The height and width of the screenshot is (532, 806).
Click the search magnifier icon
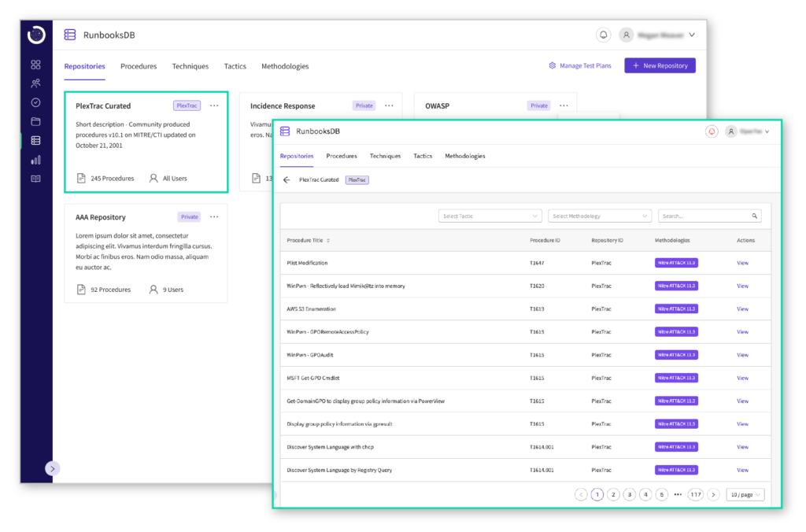click(x=755, y=216)
